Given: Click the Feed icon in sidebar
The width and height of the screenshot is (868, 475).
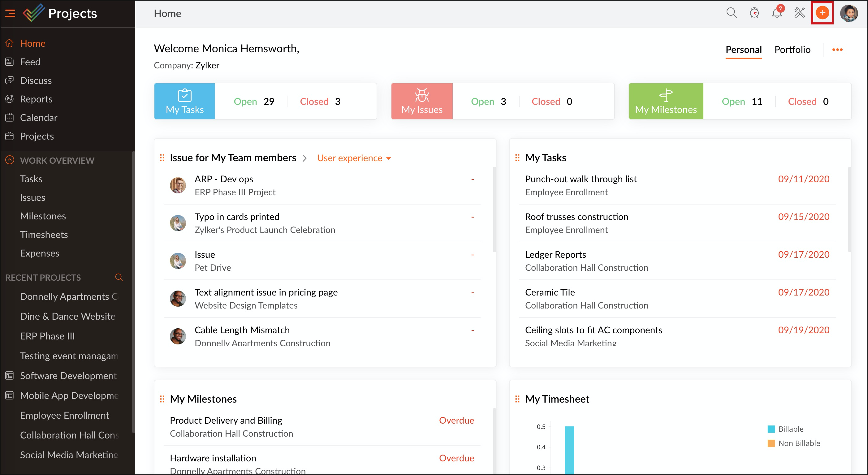Looking at the screenshot, I should [x=9, y=62].
